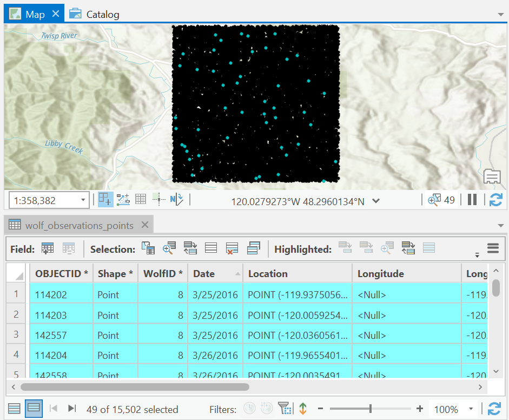Pause map drawing

point(472,200)
